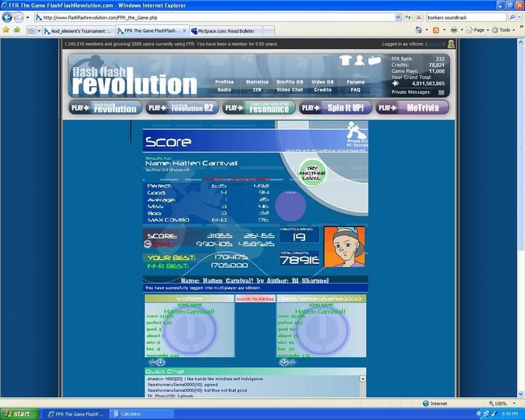Click the system tray clock 8:40 PM
The image size is (525, 420).
point(510,414)
